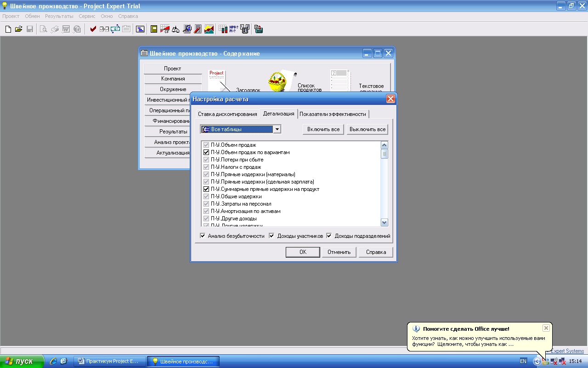Click the table list scrollbar thumb

coord(384,154)
